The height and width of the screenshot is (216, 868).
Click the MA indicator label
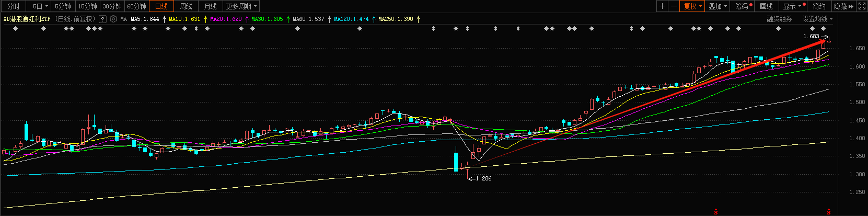pos(124,19)
